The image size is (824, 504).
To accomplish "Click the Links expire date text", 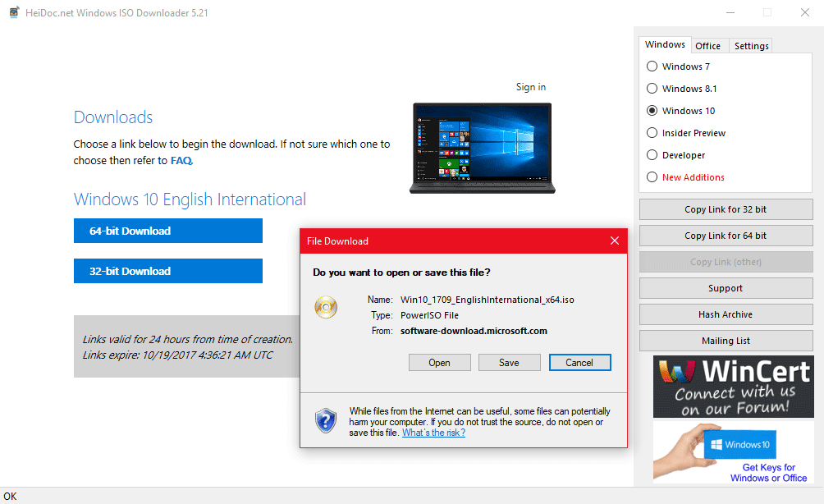I will 177,355.
